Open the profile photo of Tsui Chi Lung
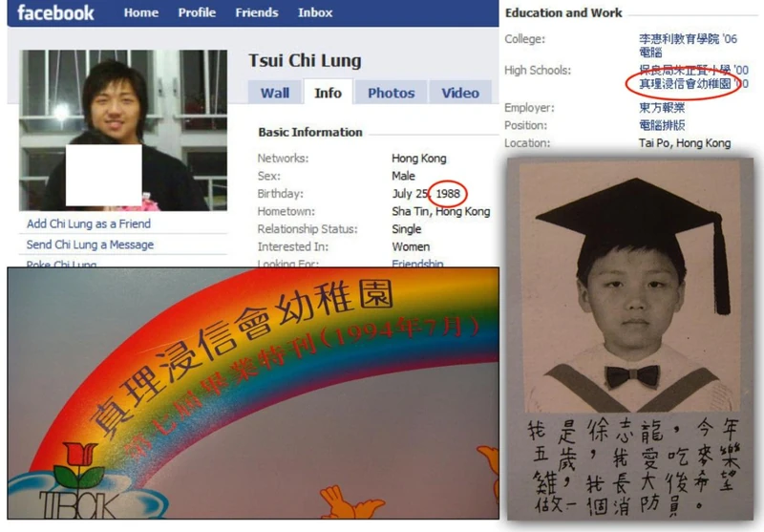 [123, 130]
